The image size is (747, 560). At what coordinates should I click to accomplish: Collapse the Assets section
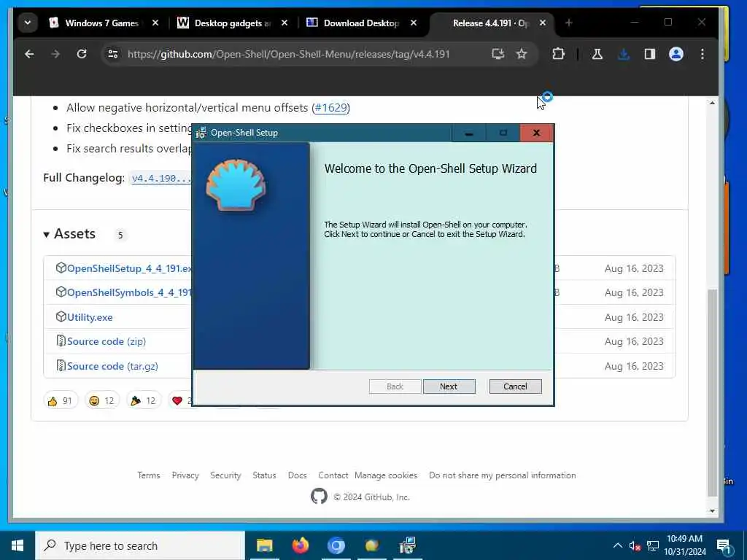point(69,234)
